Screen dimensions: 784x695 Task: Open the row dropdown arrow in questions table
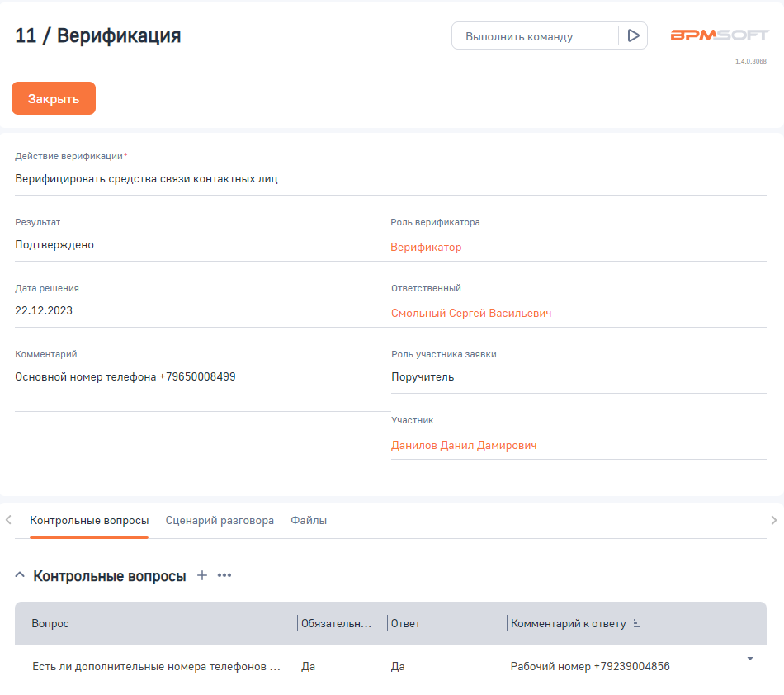750,659
